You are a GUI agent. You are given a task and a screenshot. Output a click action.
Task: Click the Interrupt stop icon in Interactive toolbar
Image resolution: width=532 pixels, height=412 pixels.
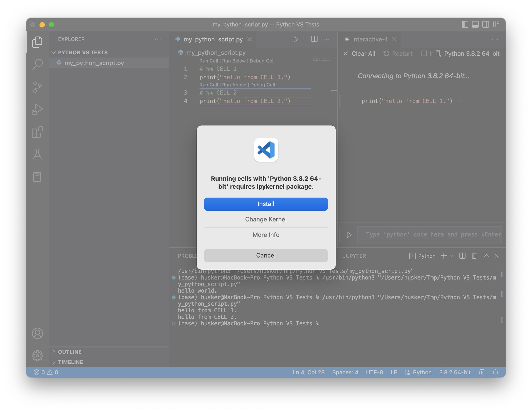click(424, 54)
